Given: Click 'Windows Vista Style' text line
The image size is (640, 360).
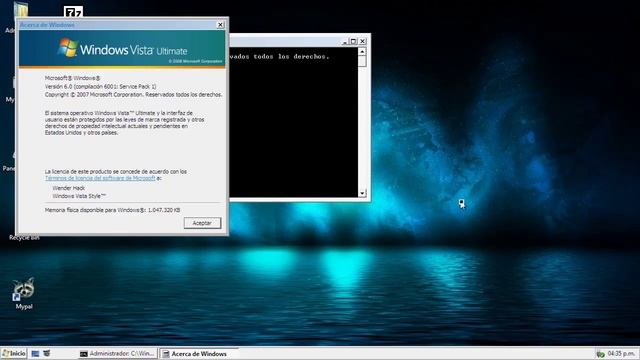Looking at the screenshot, I should point(79,196).
